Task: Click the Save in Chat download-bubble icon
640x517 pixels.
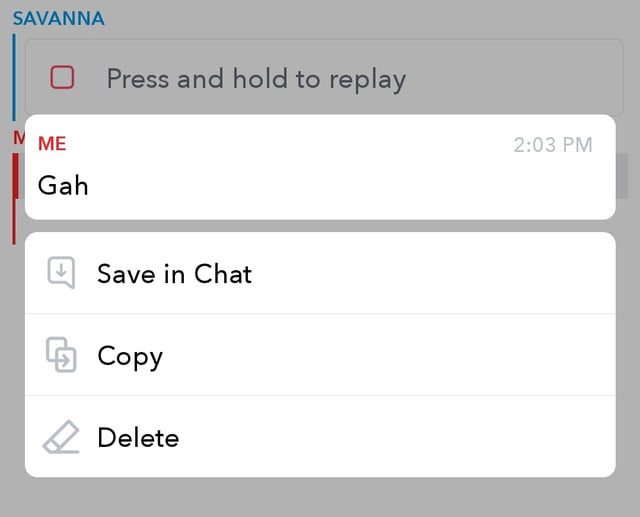Action: (x=62, y=273)
